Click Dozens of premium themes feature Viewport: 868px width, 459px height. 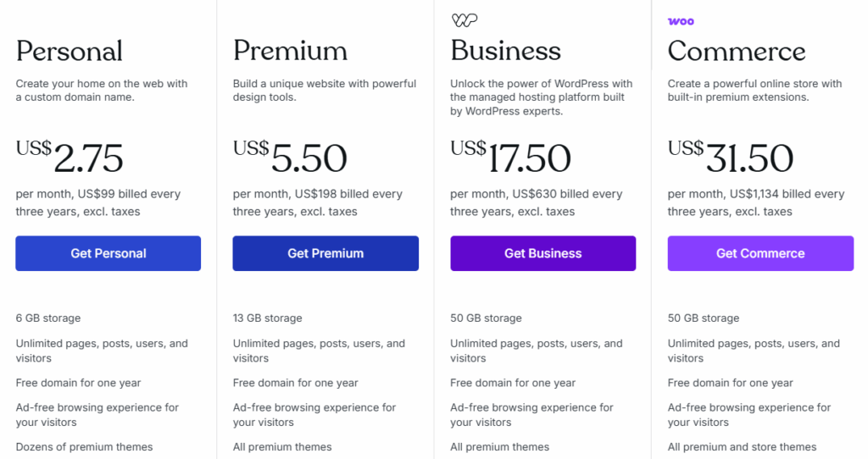(x=84, y=447)
